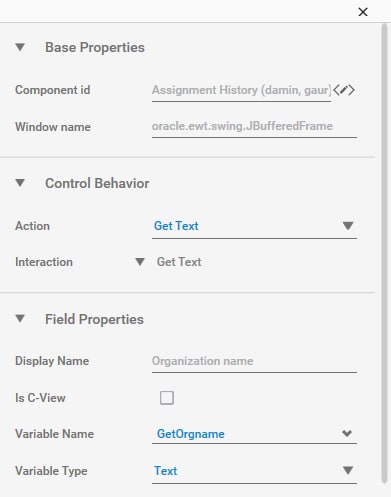Click the Display Name input field
Screen dimensions: 391x497
pos(254,362)
